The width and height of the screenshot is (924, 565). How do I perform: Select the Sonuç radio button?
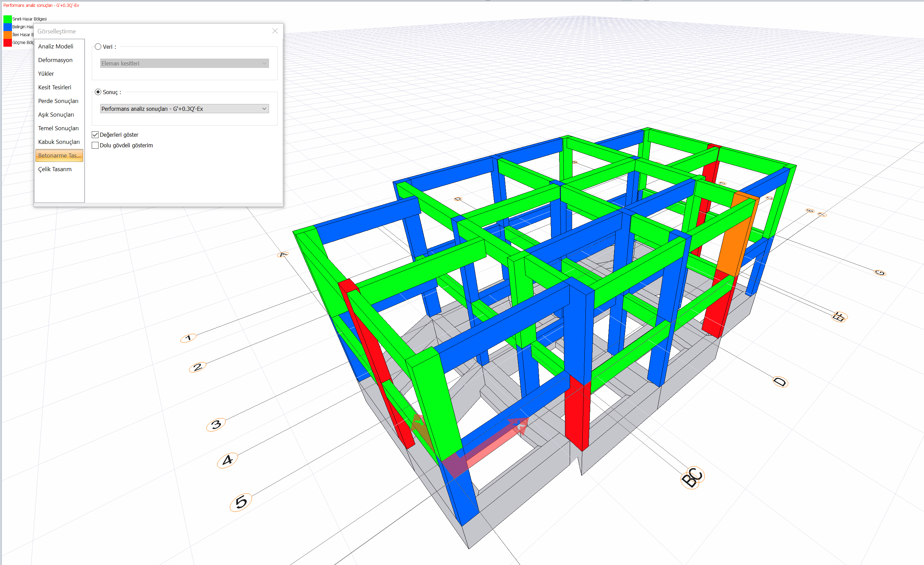pos(98,92)
